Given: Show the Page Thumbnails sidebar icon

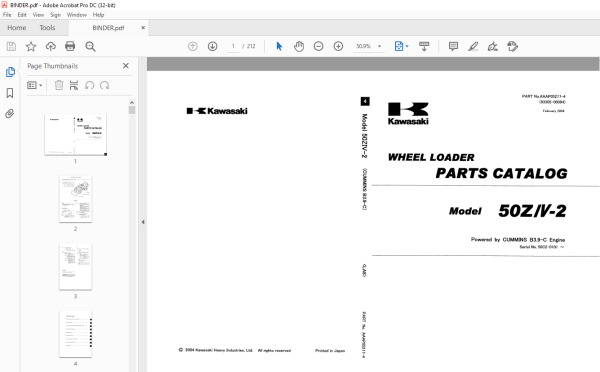Looking at the screenshot, I should (x=10, y=72).
